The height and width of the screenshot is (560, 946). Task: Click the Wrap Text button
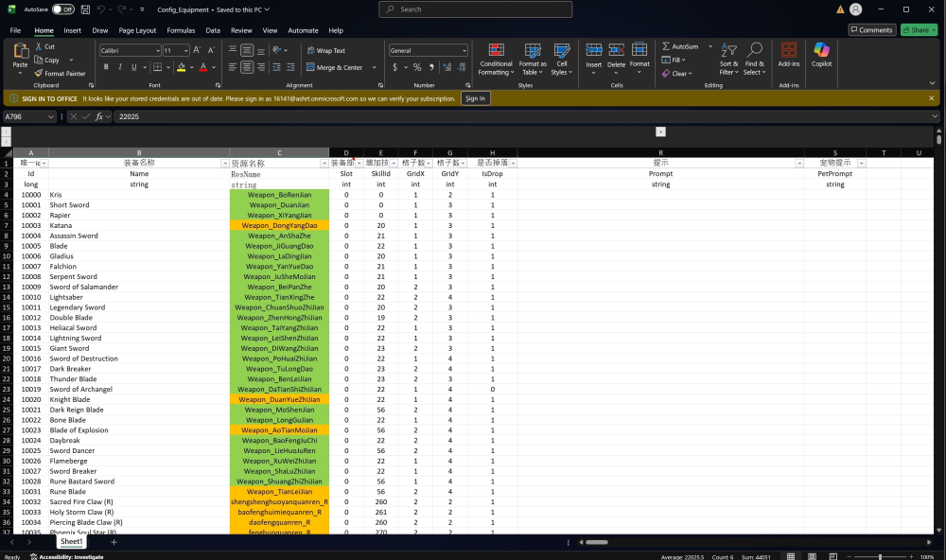[325, 50]
